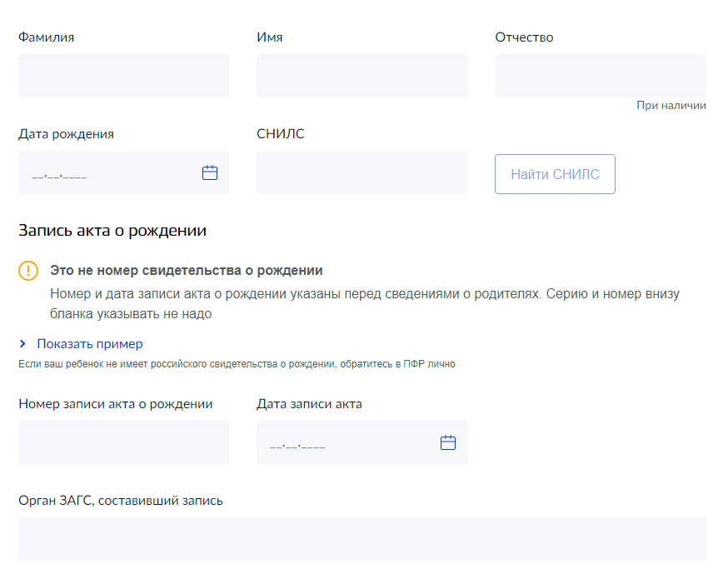Viewport: 728px width, 584px height.
Task: Click the Фамилия field label
Action: point(46,37)
